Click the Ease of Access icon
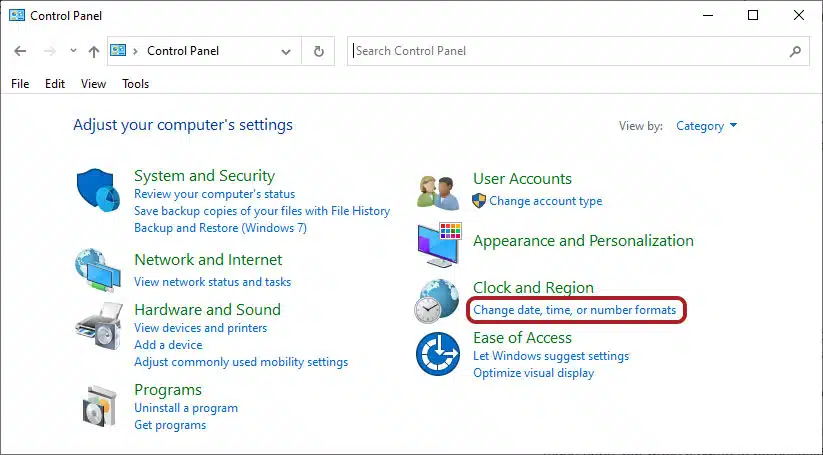The height and width of the screenshot is (455, 823). [x=438, y=354]
